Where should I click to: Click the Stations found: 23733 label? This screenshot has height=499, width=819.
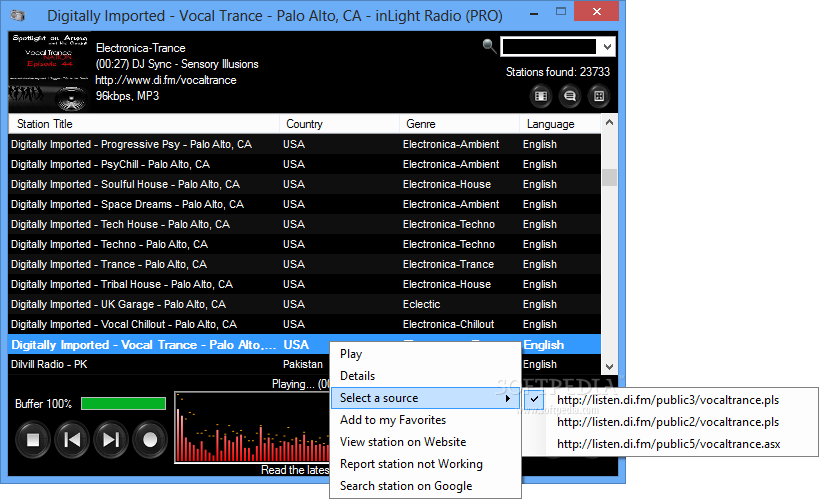tap(557, 72)
